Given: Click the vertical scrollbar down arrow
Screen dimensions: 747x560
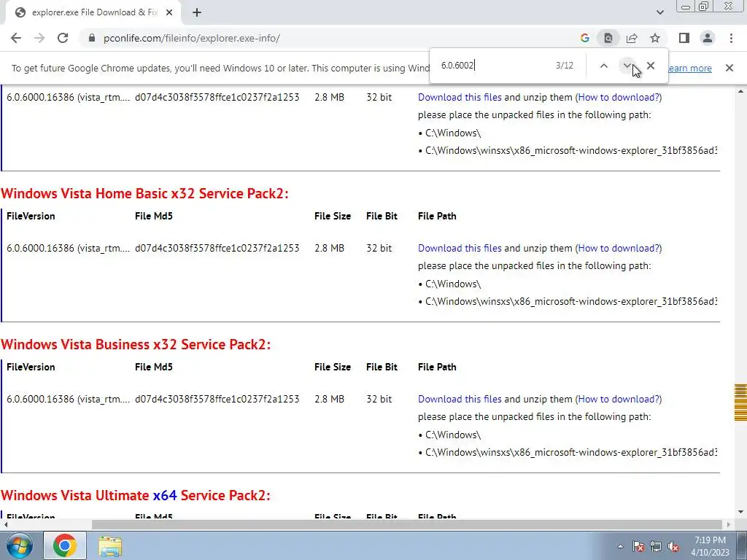Looking at the screenshot, I should (740, 513).
